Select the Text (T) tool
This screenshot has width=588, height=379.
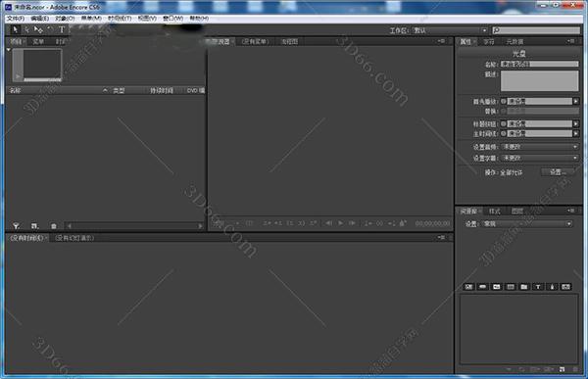[62, 29]
